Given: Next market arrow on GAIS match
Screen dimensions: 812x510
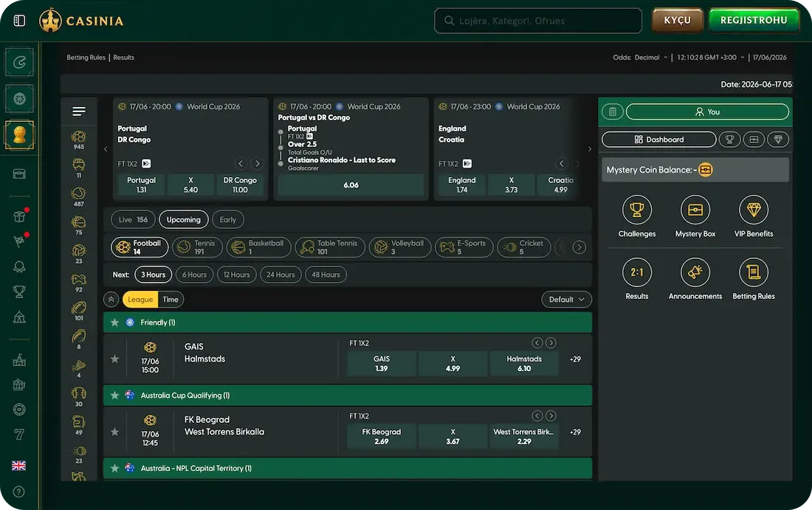Looking at the screenshot, I should click(551, 342).
